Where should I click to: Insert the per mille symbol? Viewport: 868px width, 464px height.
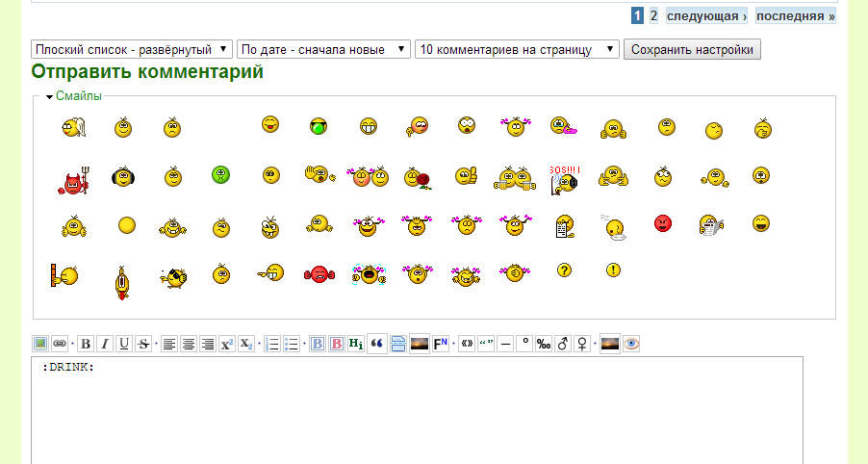tap(544, 344)
